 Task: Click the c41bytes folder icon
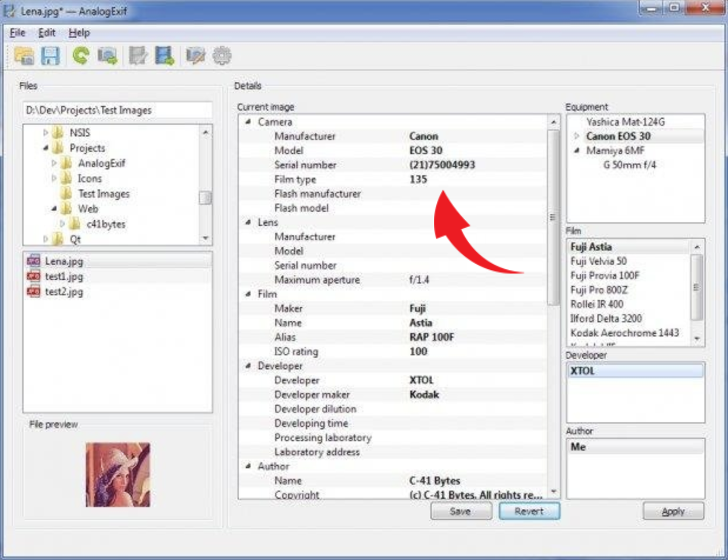tap(75, 224)
